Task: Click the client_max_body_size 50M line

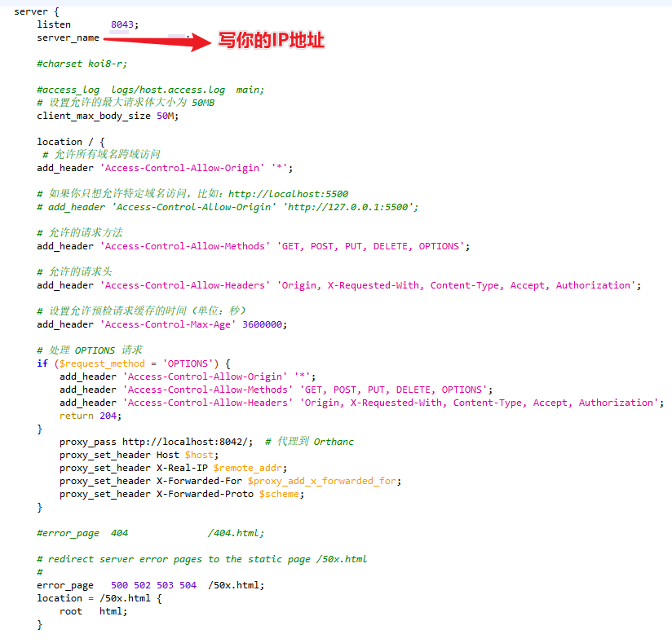Action: [106, 116]
